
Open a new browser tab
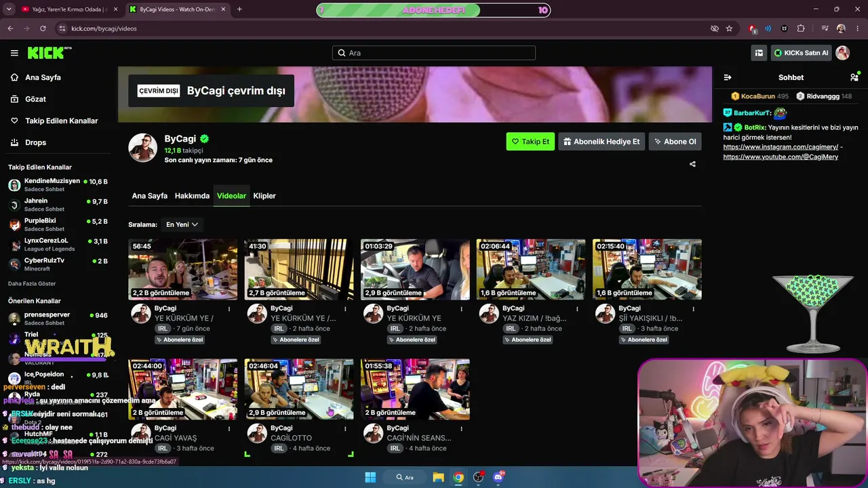coord(239,9)
